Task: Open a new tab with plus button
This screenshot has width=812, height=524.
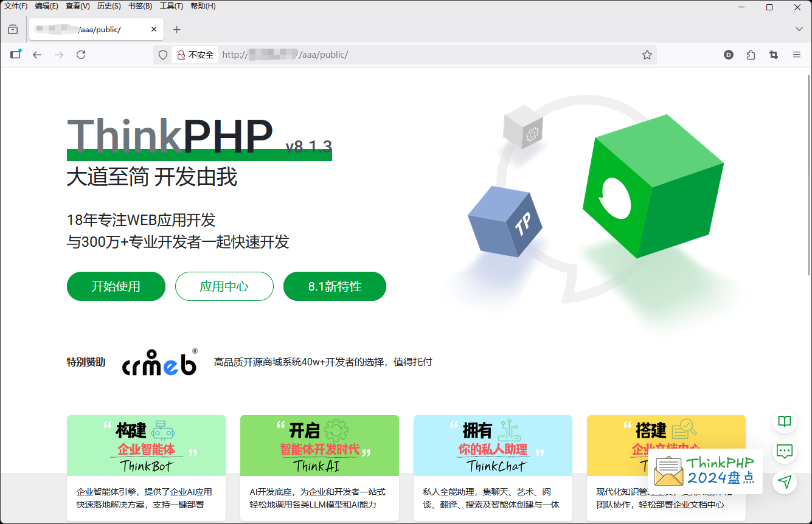Action: 176,29
